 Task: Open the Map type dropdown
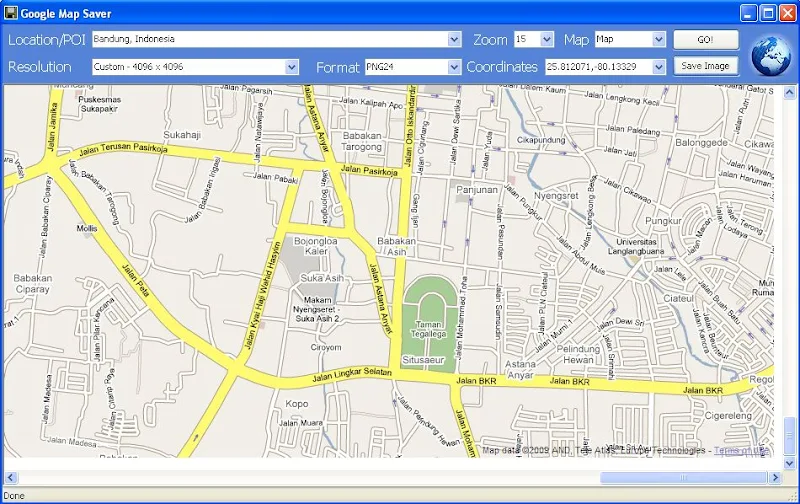pos(658,40)
